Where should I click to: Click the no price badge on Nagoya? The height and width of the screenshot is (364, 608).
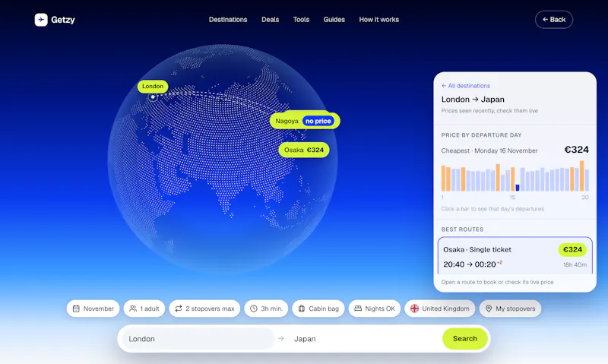coord(318,121)
